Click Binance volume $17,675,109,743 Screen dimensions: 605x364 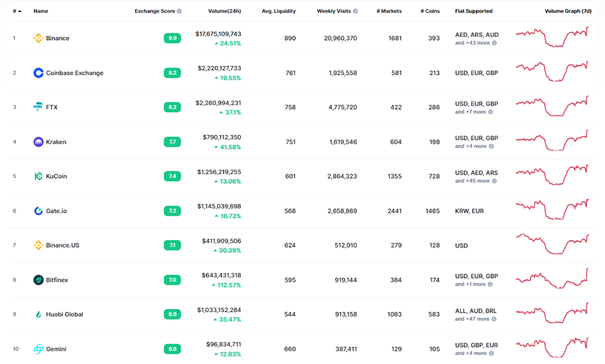[x=218, y=34]
